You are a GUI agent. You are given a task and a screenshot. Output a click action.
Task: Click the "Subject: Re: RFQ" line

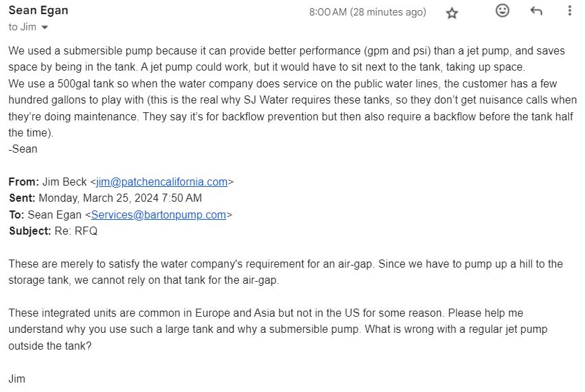point(53,231)
